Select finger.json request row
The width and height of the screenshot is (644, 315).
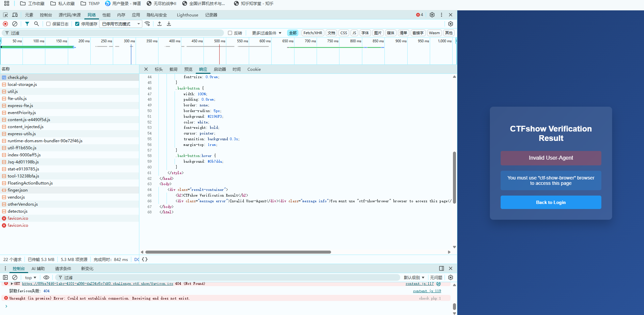pyautogui.click(x=70, y=190)
